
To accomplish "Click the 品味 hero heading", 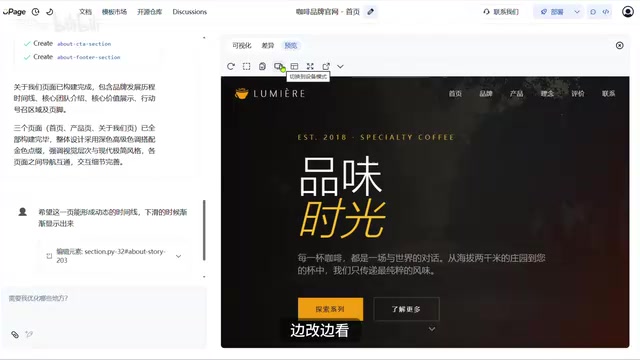I will tap(341, 176).
